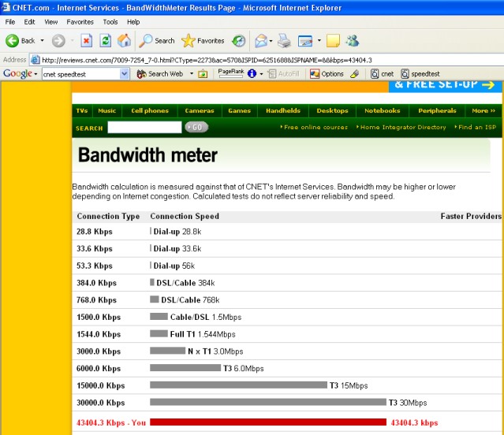Select the Cameras category tab
Viewport: 504px width, 435px height.
tap(200, 111)
